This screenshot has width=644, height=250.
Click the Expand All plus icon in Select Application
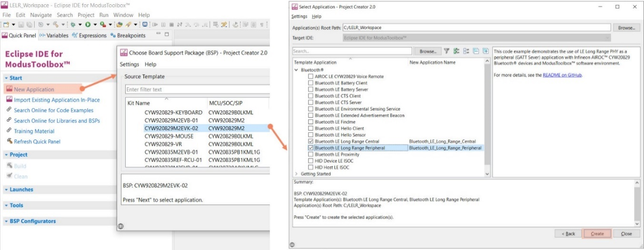pyautogui.click(x=485, y=51)
